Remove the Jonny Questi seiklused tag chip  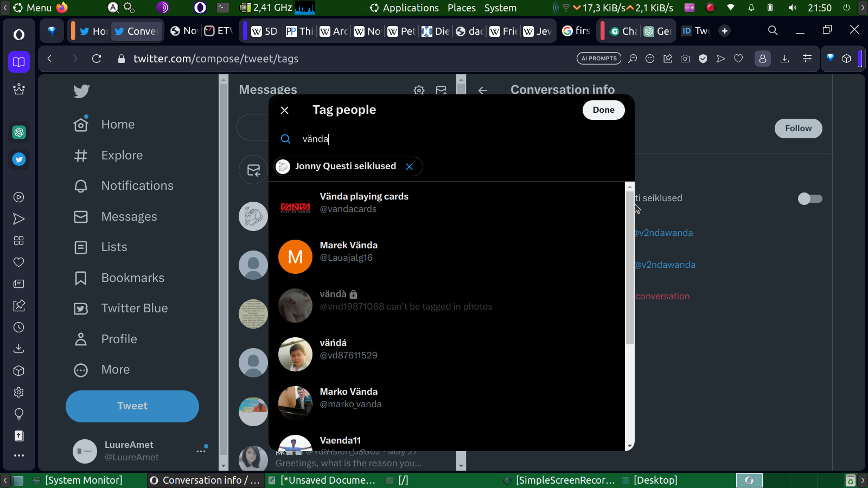pos(410,166)
